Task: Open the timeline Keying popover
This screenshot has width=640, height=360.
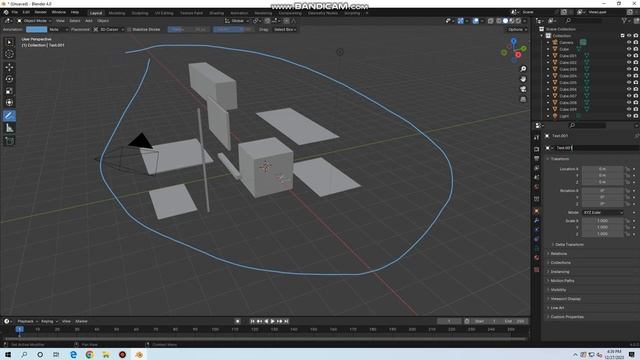Action: [49, 321]
